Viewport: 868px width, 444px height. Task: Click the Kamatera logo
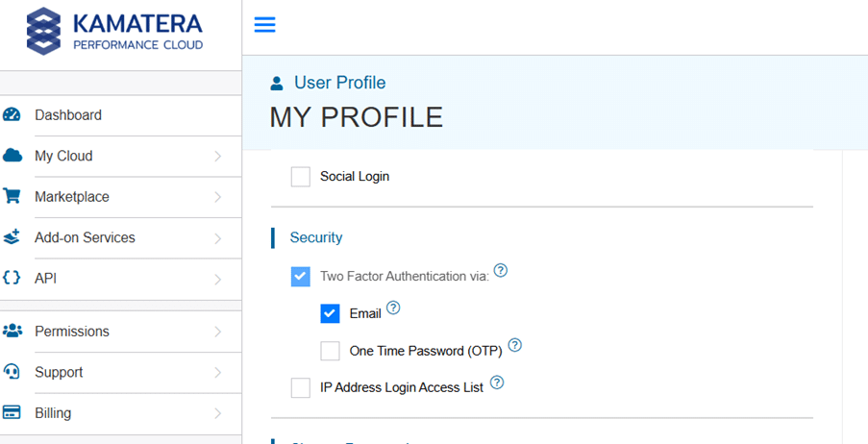[x=115, y=31]
